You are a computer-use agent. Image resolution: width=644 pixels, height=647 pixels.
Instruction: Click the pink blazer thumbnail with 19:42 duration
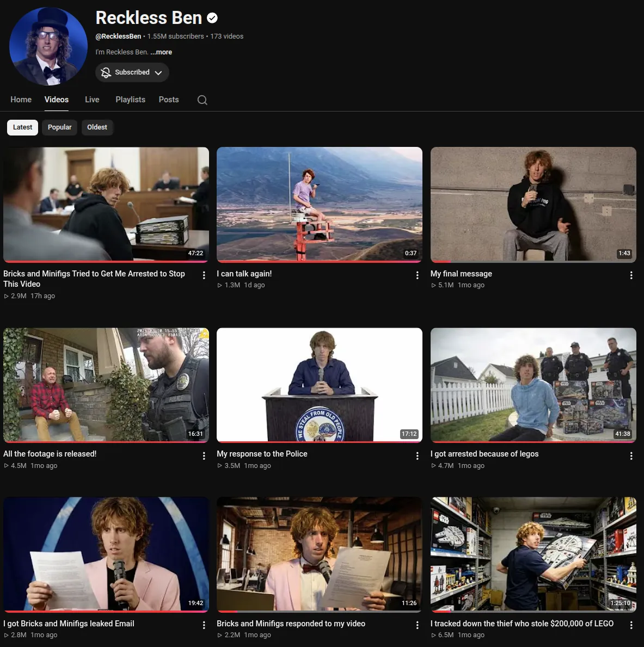(x=106, y=554)
